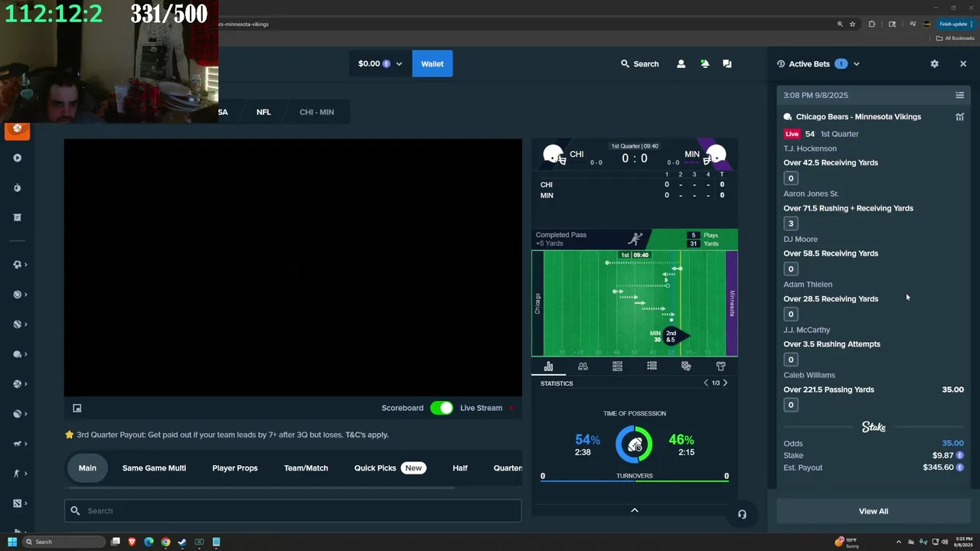
Task: Expand the MMA fighter submenu chevron
Action: click(x=26, y=474)
